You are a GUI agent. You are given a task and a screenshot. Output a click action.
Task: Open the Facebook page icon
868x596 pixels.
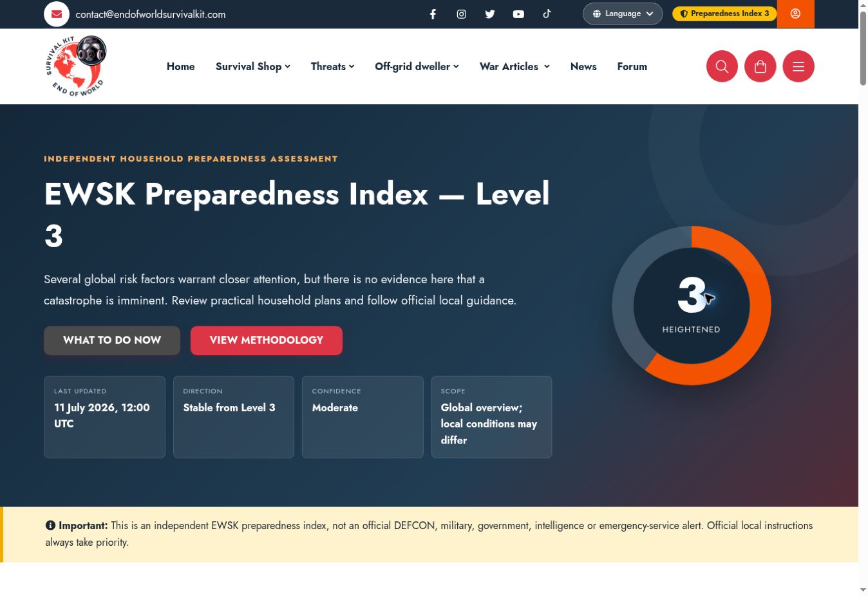pos(433,14)
